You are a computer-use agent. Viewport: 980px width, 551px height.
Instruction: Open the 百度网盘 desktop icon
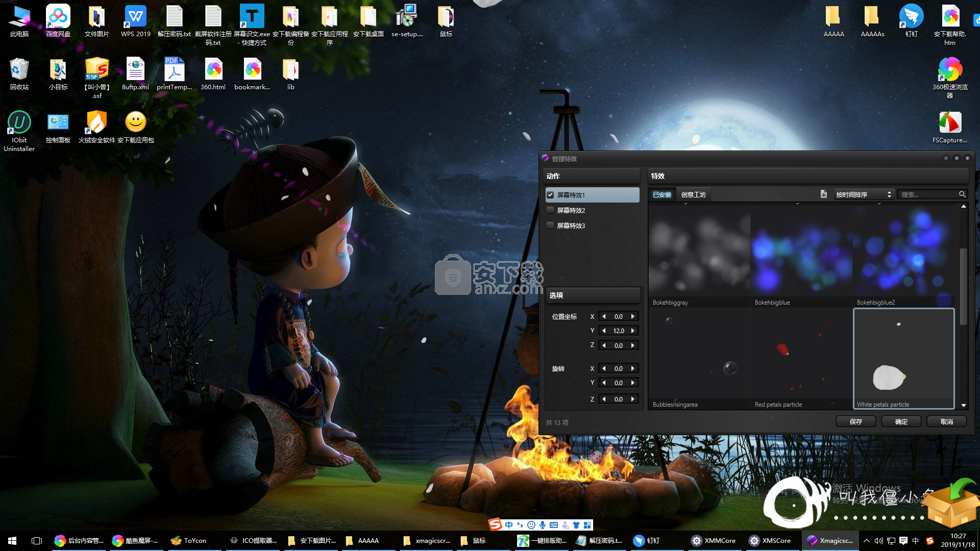pos(58,21)
